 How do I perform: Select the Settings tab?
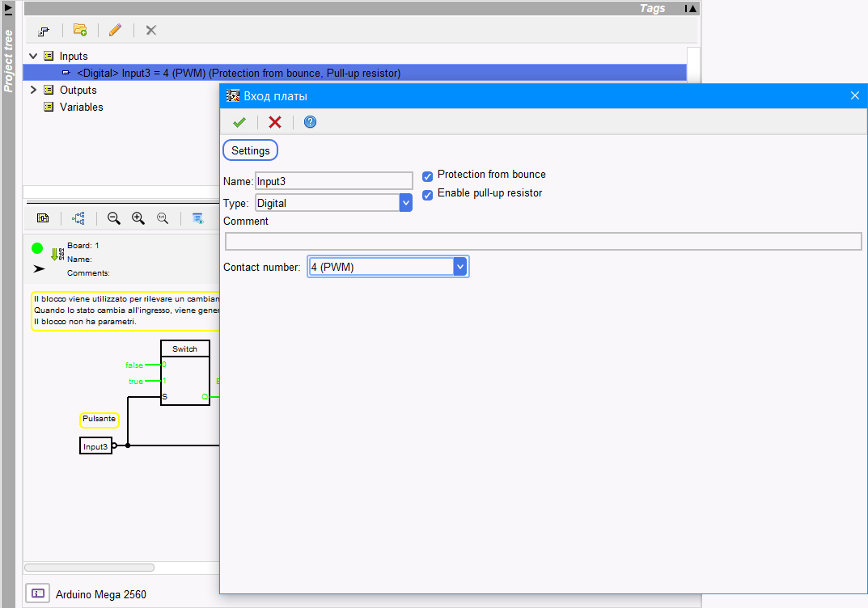click(x=250, y=151)
